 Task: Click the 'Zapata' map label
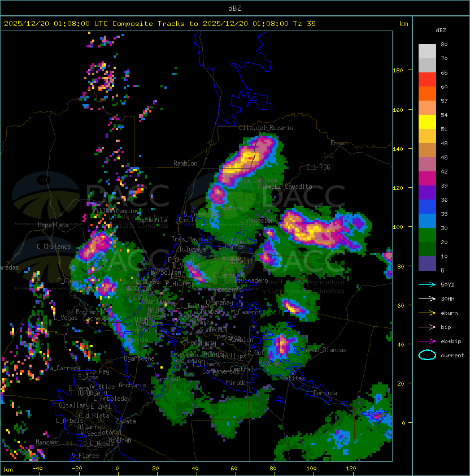(125, 421)
